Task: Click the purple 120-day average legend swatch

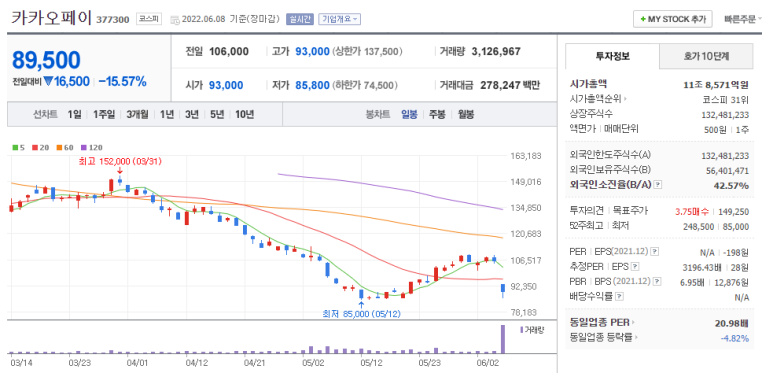Action: click(83, 147)
